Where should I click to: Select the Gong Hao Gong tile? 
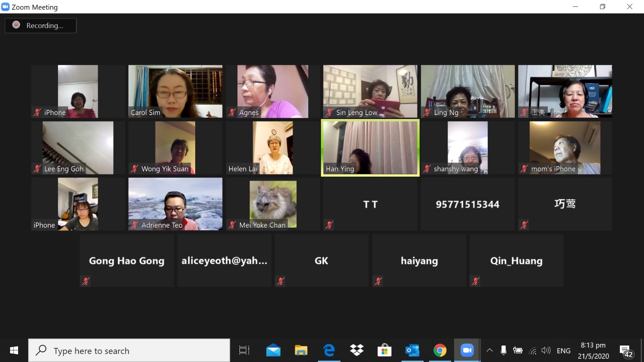click(127, 260)
